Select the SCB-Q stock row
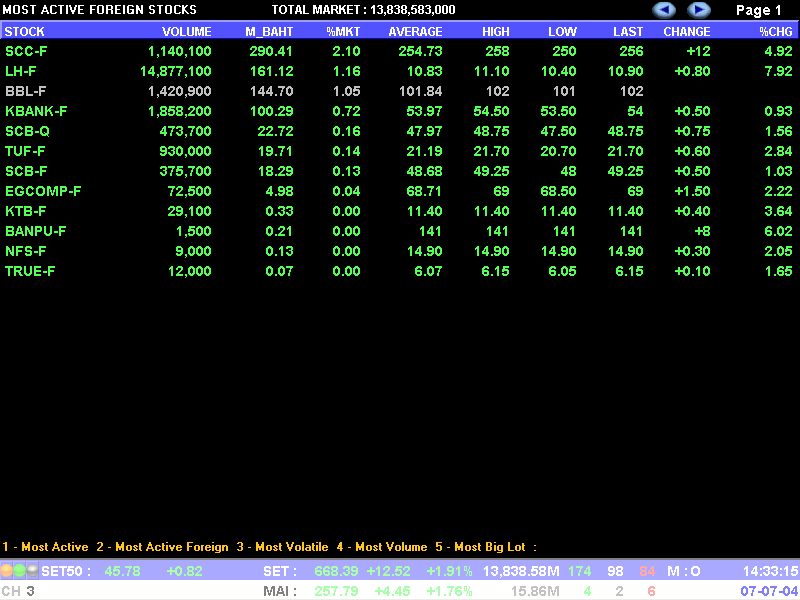The width and height of the screenshot is (800, 600). pos(400,131)
